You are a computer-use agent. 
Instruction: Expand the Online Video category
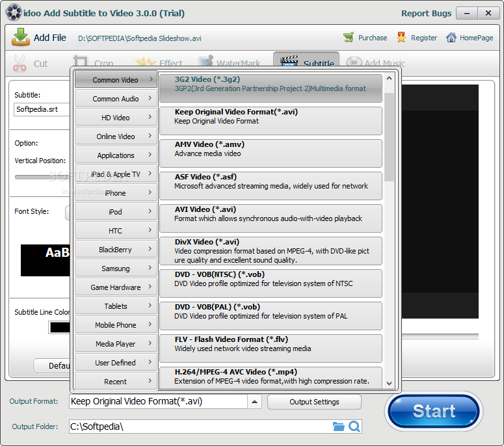(x=116, y=137)
